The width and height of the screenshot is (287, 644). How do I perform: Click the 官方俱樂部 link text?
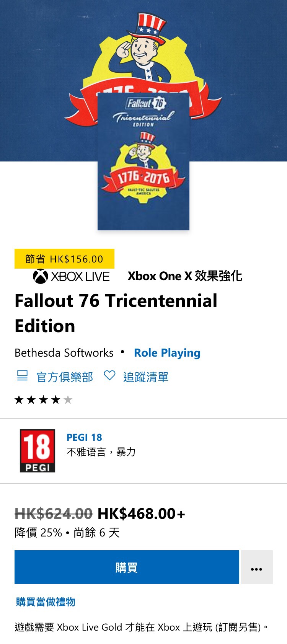65,377
